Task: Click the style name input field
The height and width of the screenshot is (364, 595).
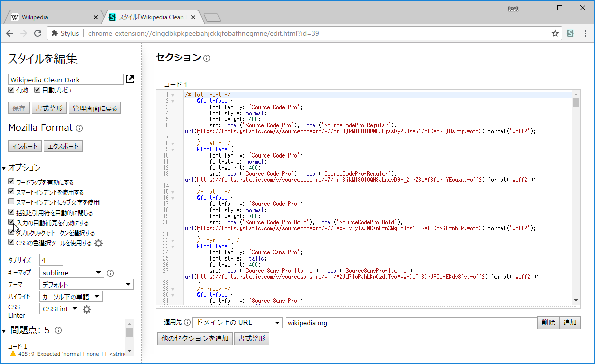Action: pos(66,80)
